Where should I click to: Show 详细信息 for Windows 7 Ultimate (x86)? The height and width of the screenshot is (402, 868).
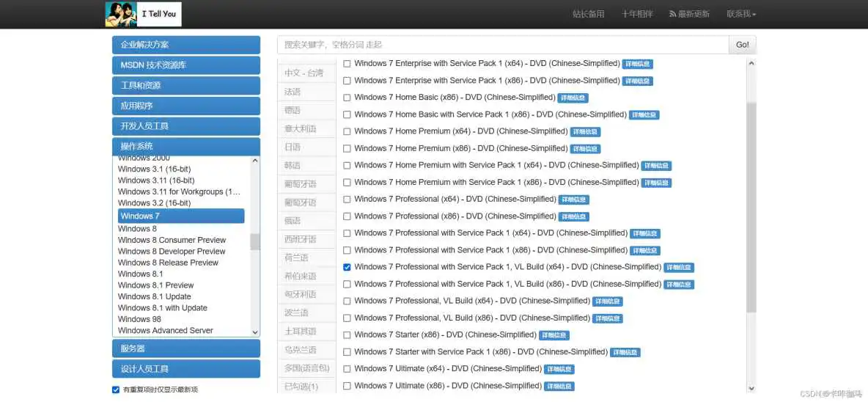point(559,386)
